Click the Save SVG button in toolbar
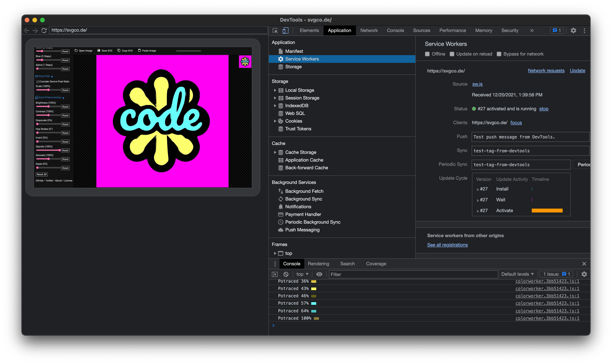This screenshot has width=612, height=364. 106,50
